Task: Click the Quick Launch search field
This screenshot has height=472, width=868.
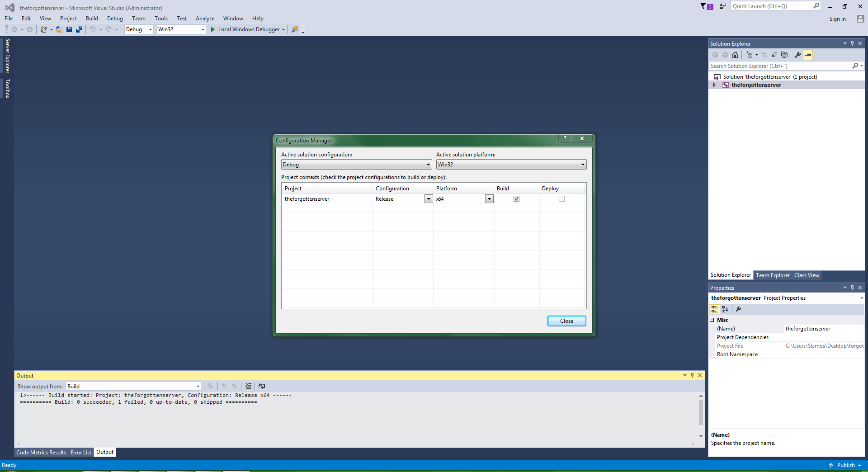Action: pos(775,6)
